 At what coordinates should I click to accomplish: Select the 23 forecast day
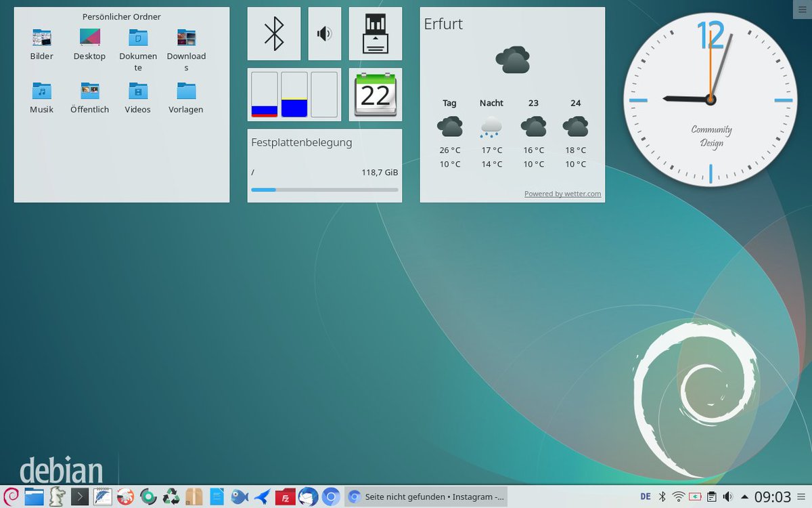pyautogui.click(x=533, y=133)
